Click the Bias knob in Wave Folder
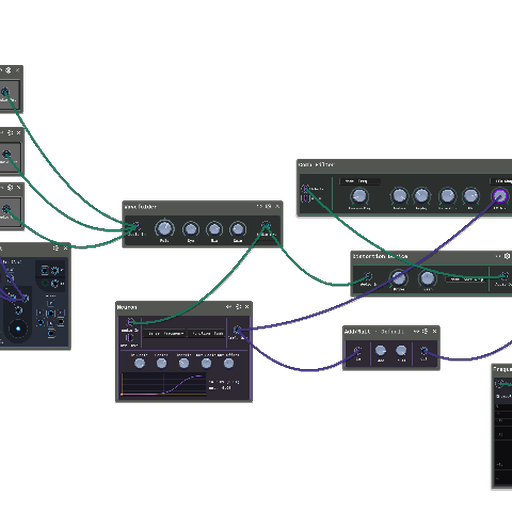 [x=214, y=229]
